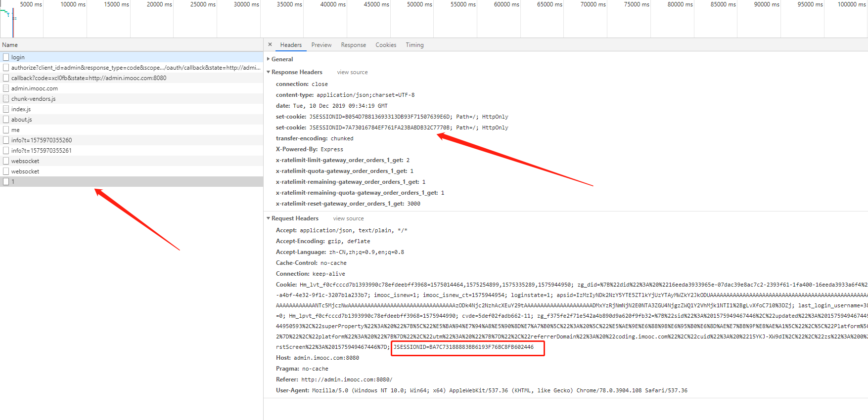Click the Cache-Control: no-cache header
Image resolution: width=868 pixels, height=420 pixels.
tap(311, 263)
